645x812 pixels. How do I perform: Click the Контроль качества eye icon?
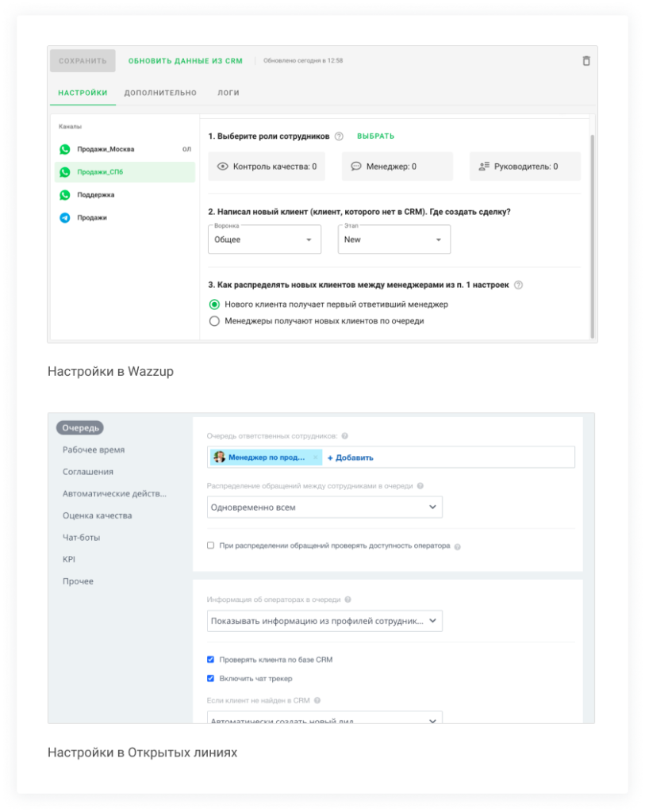[x=223, y=167]
